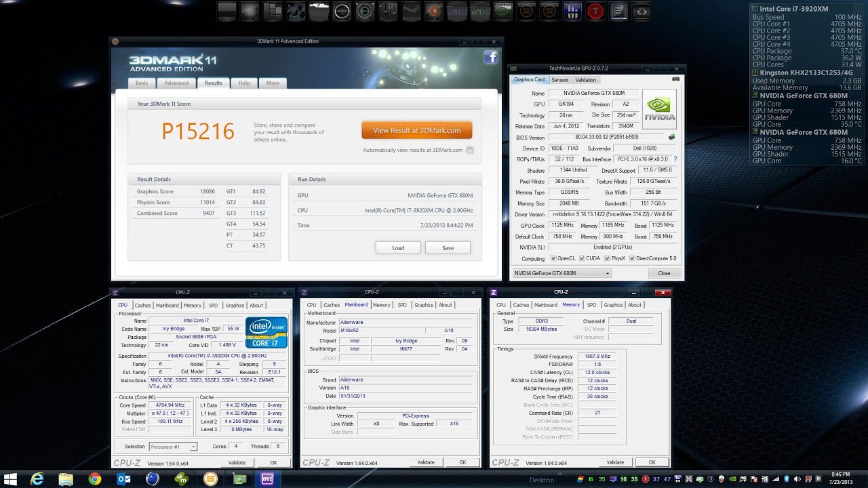Click OK in the CPU-Z CPU window
The image size is (868, 488).
click(273, 462)
